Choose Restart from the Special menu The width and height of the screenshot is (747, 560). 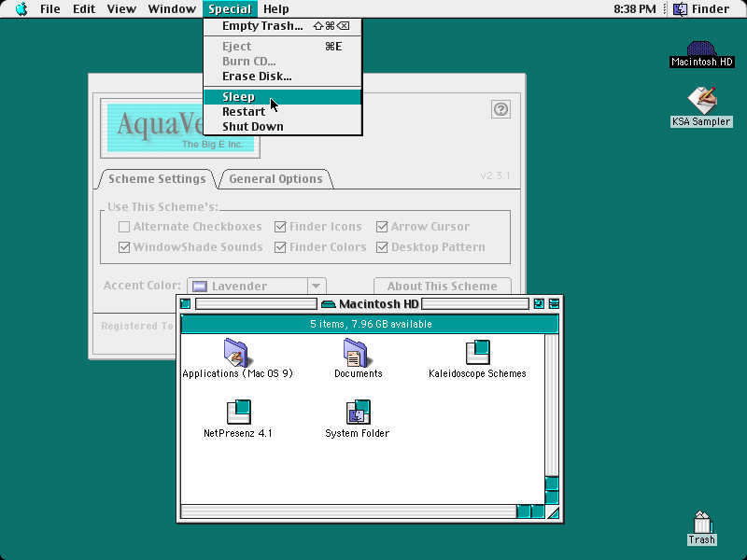(283, 111)
